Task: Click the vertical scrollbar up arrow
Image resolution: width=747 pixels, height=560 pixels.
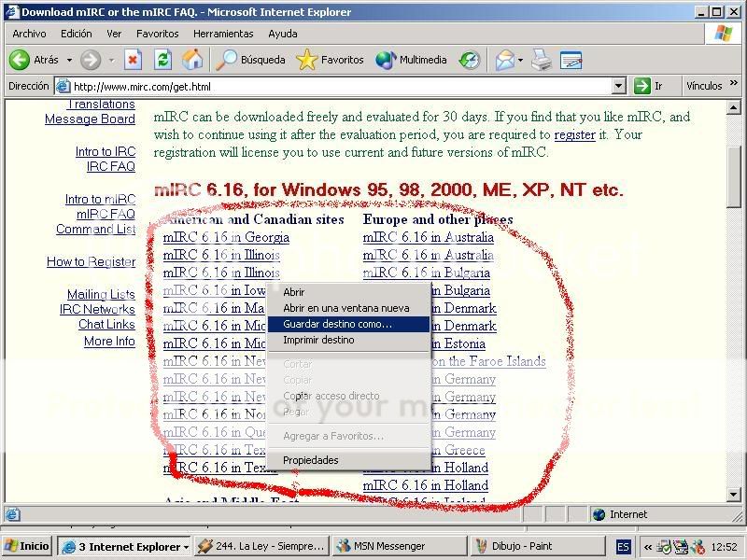Action: 734,107
